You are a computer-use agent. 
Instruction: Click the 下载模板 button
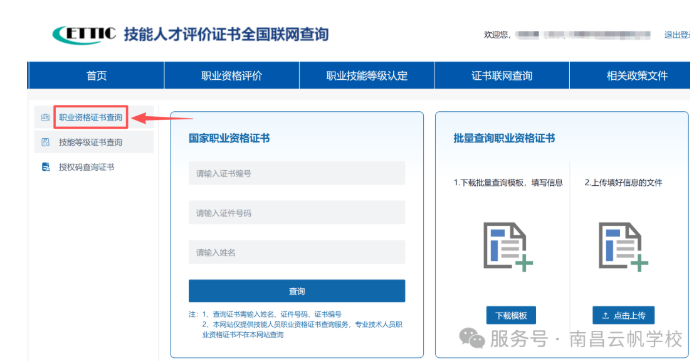coord(511,315)
